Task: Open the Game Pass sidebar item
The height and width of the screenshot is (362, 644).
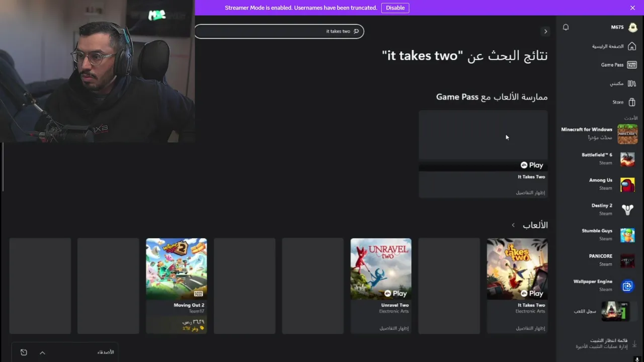Action: pos(618,65)
